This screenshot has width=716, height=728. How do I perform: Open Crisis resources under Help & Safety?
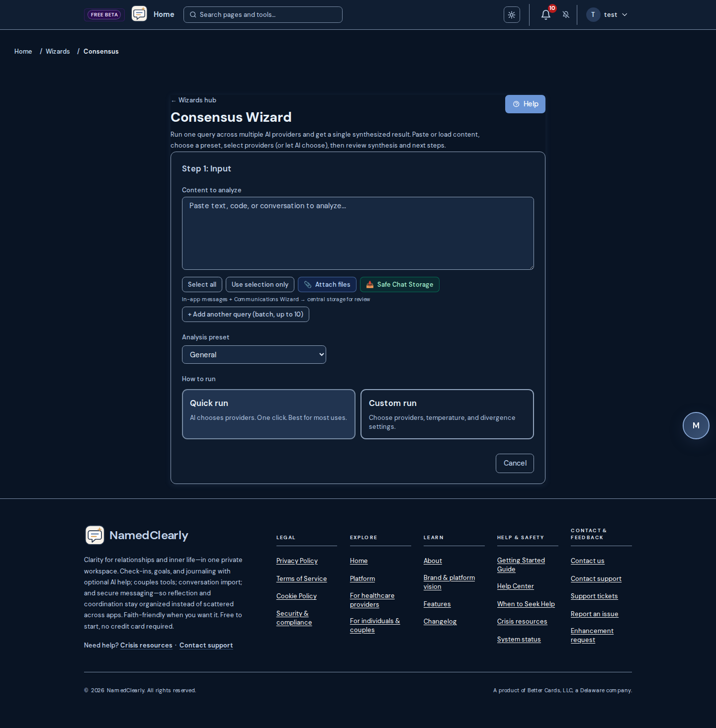click(x=522, y=621)
